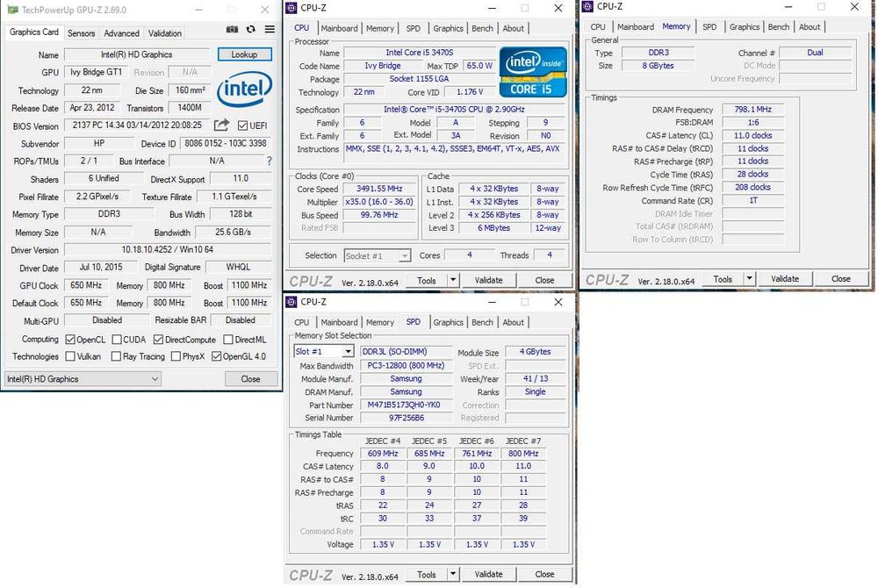Open About tab in the SPD window
The width and height of the screenshot is (878, 588).
[513, 322]
